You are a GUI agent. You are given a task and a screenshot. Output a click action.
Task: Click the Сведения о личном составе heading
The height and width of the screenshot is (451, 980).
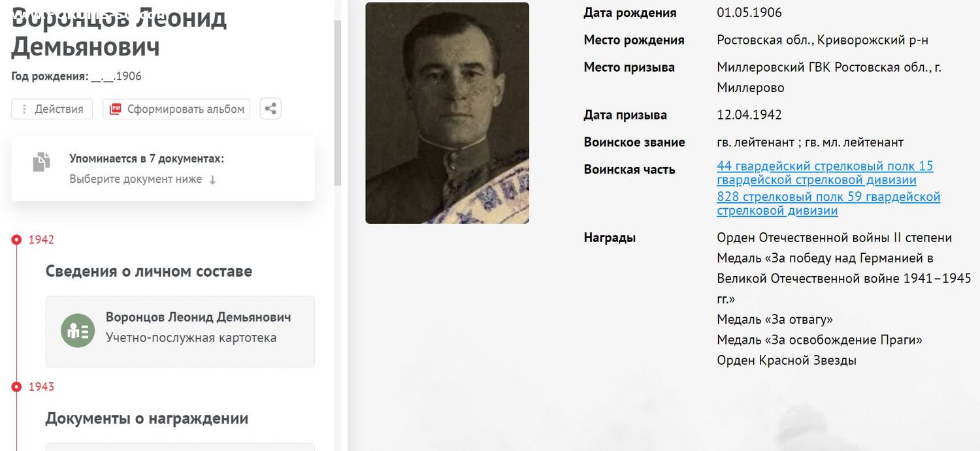(149, 272)
